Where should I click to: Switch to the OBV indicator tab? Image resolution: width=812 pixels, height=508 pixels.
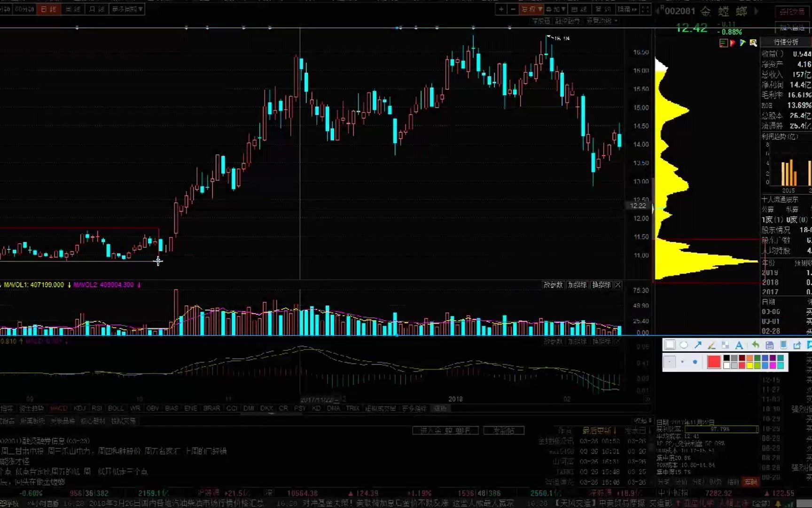coord(153,408)
